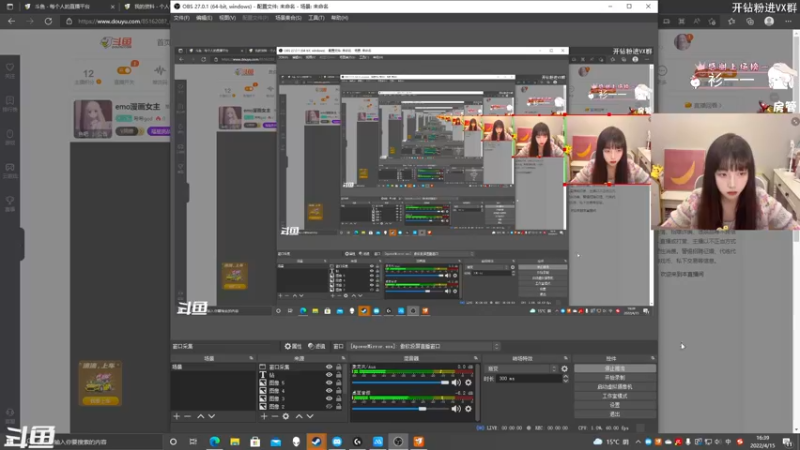The height and width of the screenshot is (450, 800).
Task: Toggle lock on 窗口采集 source
Action: 339,367
